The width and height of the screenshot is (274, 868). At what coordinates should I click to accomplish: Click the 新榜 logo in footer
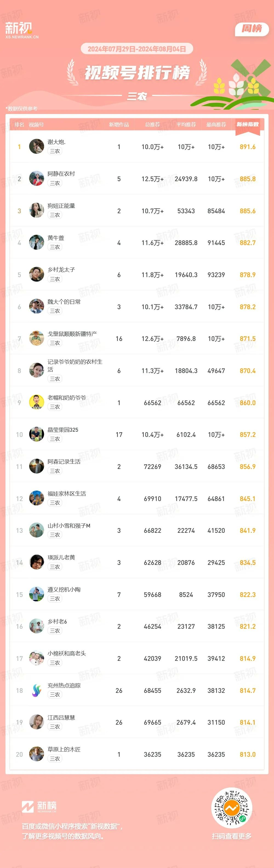tap(39, 807)
